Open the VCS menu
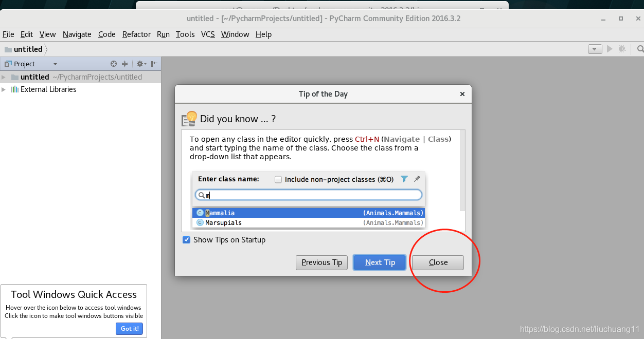 pyautogui.click(x=208, y=34)
